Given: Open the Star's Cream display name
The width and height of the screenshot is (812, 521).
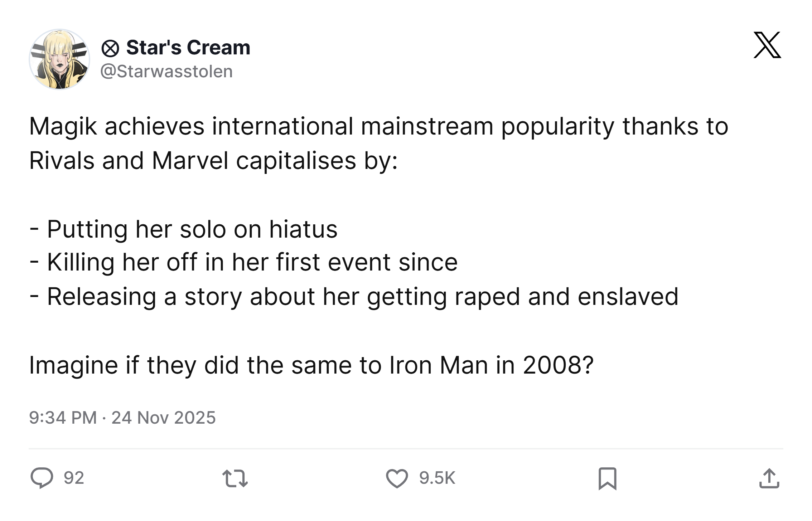Looking at the screenshot, I should (188, 48).
